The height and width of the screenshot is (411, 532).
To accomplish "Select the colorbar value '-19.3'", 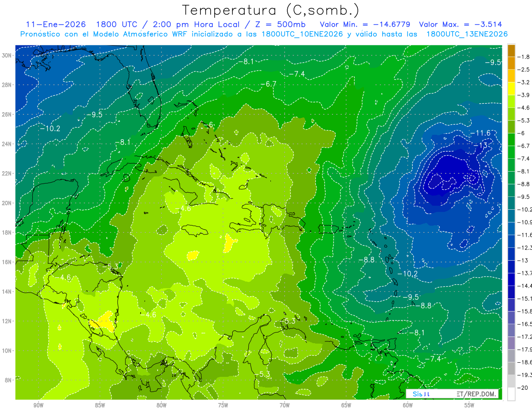I will pyautogui.click(x=525, y=375).
